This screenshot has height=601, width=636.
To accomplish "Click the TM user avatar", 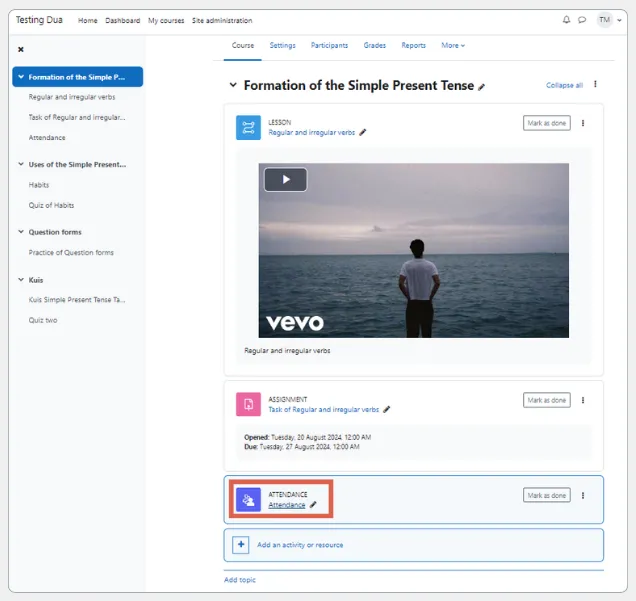I will (x=604, y=20).
